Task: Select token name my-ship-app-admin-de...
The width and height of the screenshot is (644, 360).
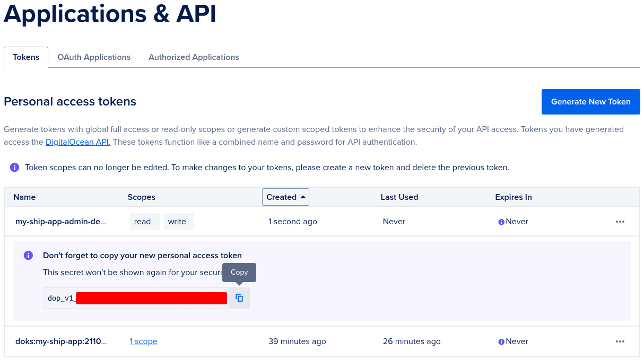Action: coord(60,222)
